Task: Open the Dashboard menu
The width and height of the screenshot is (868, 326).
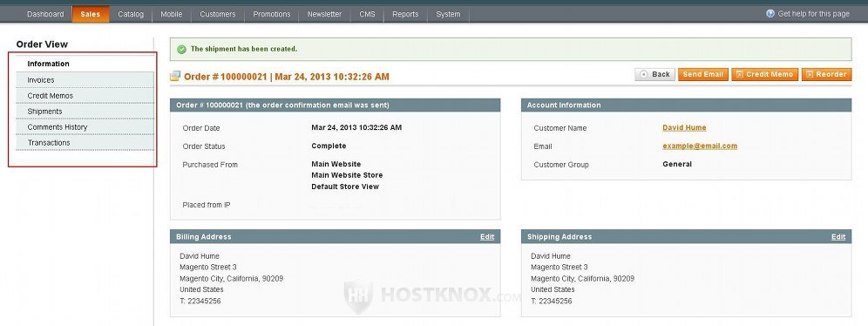Action: click(x=45, y=15)
